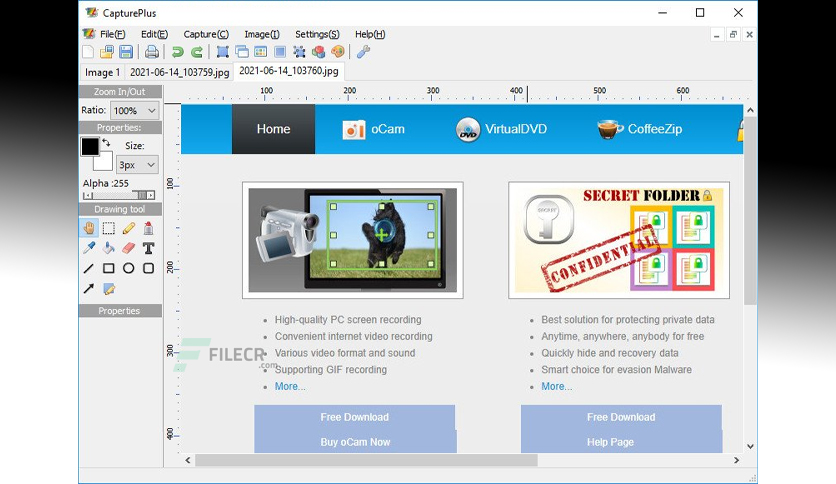
Task: Swap foreground and background colors
Action: click(106, 142)
